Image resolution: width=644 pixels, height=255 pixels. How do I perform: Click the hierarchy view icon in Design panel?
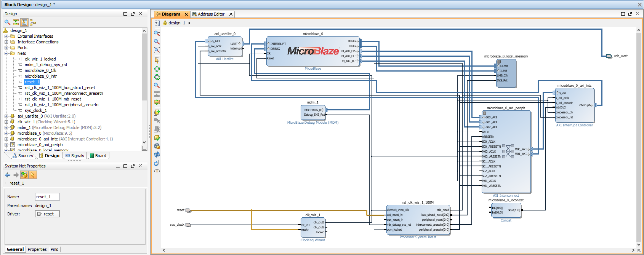pyautogui.click(x=33, y=22)
